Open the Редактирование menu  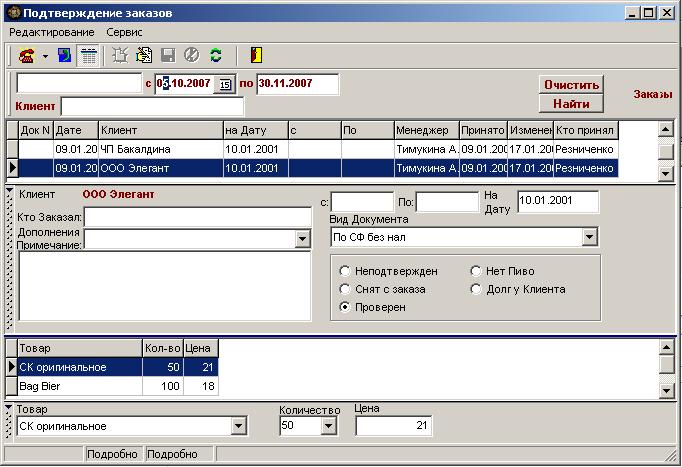tap(51, 33)
